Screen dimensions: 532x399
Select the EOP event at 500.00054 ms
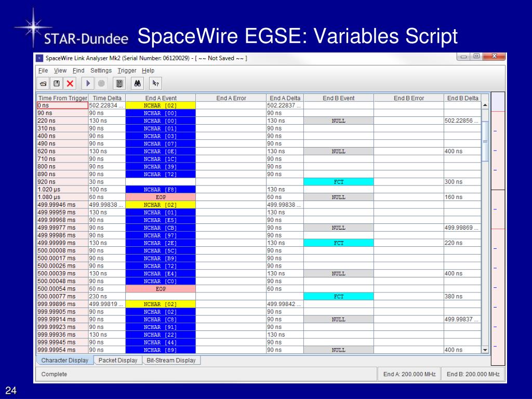point(161,289)
